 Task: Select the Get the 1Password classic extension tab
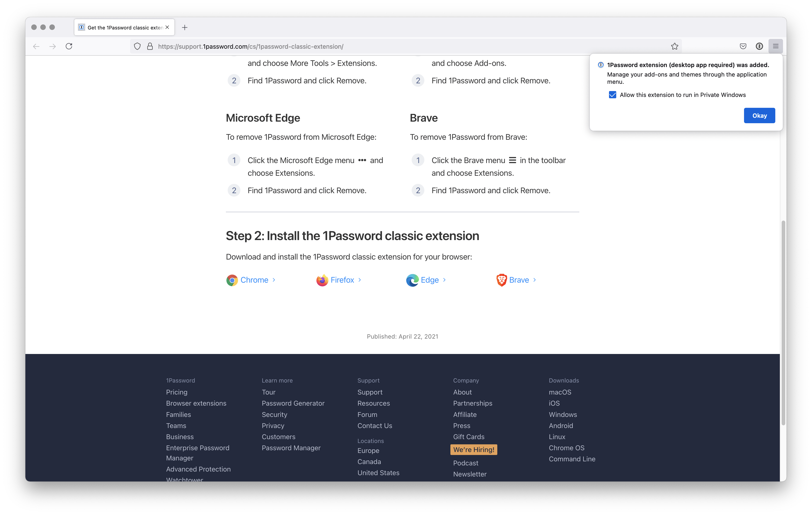click(124, 27)
